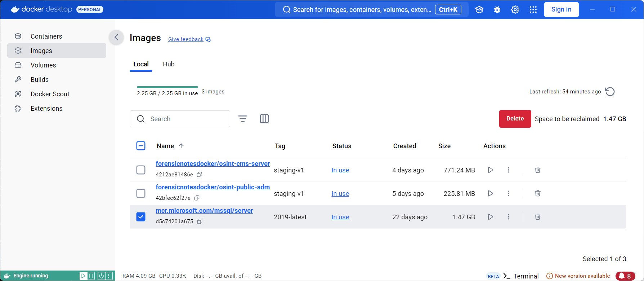Switch to the Local tab
Screen dimensions: 644x281
point(141,64)
